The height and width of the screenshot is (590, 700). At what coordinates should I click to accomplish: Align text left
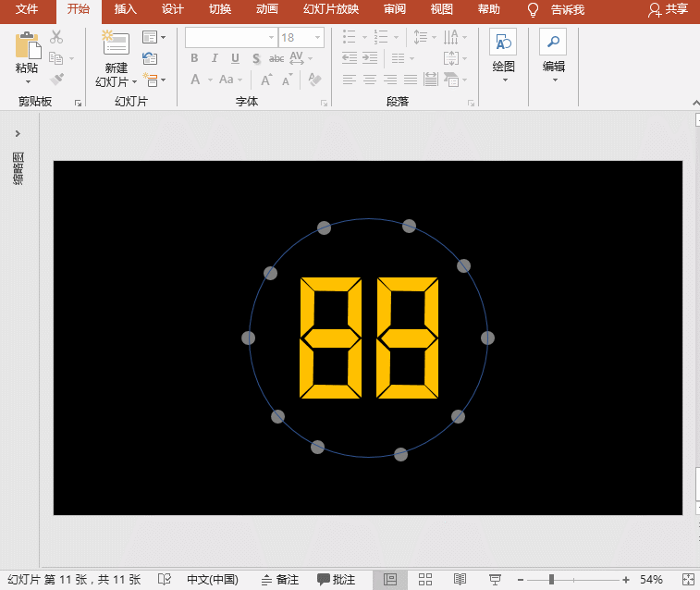(x=350, y=80)
